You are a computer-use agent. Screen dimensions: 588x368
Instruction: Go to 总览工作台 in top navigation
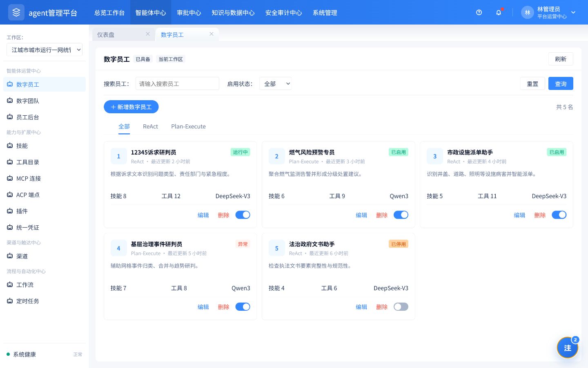[109, 13]
